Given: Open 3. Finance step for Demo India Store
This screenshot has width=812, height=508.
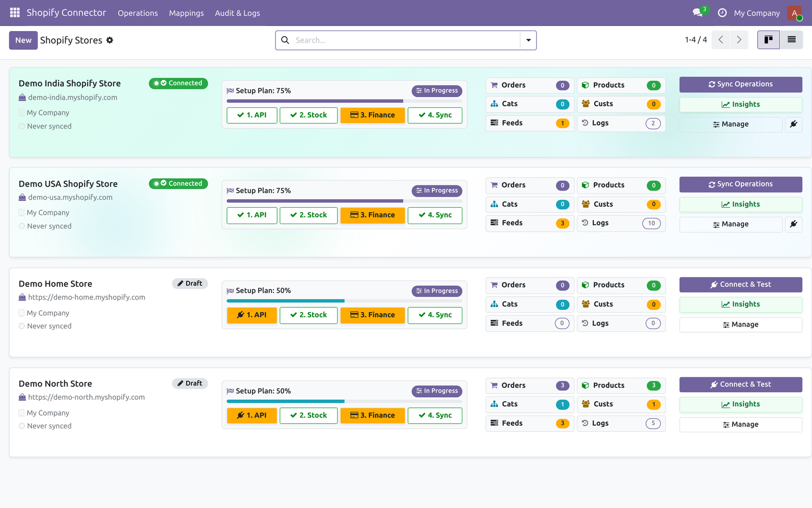Looking at the screenshot, I should [x=373, y=115].
